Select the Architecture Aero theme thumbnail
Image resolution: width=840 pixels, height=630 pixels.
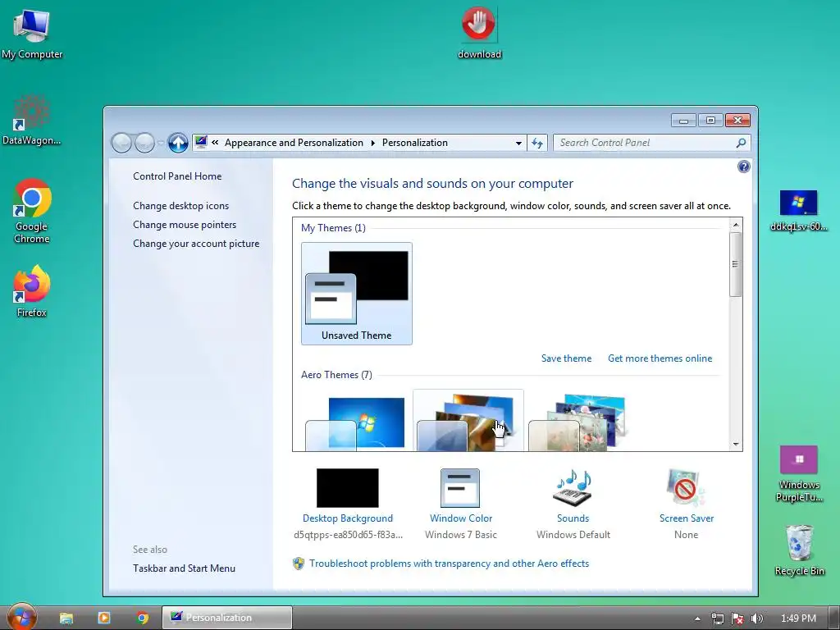click(468, 421)
